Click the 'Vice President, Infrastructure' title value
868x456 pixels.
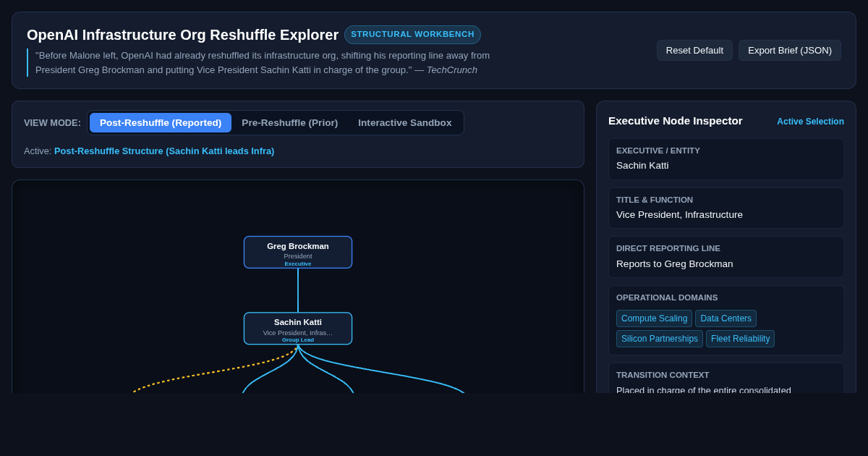coord(679,215)
